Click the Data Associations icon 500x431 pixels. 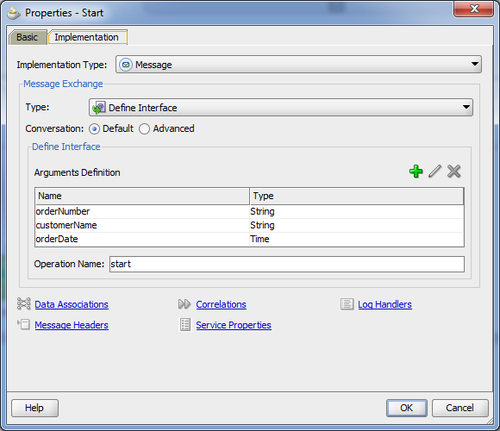click(24, 304)
